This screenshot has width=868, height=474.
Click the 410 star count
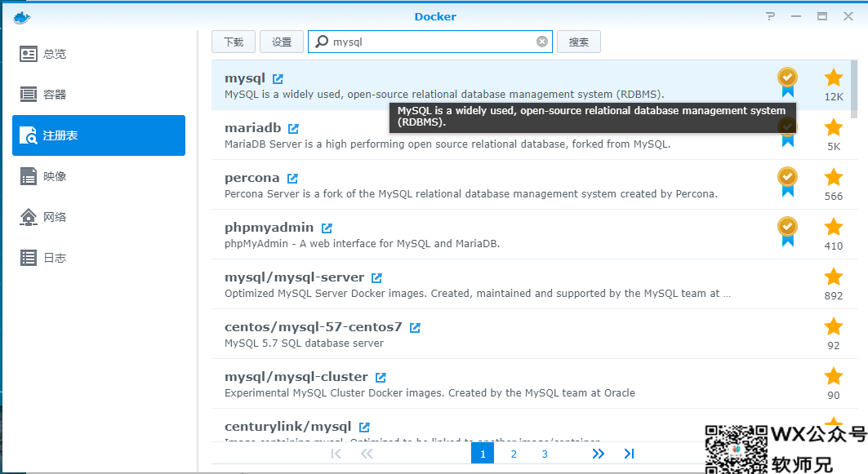834,246
